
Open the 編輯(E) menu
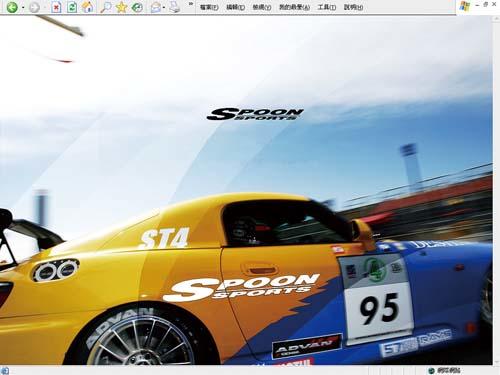coord(235,7)
